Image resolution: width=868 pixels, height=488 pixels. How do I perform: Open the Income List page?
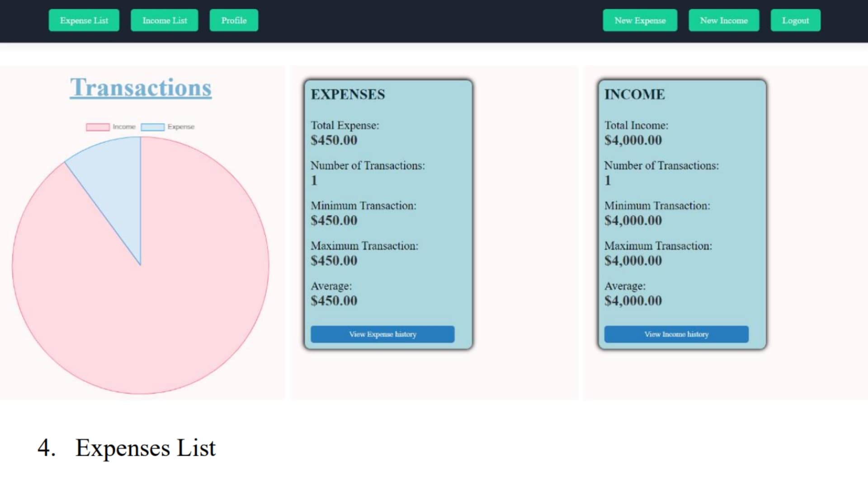pyautogui.click(x=165, y=20)
